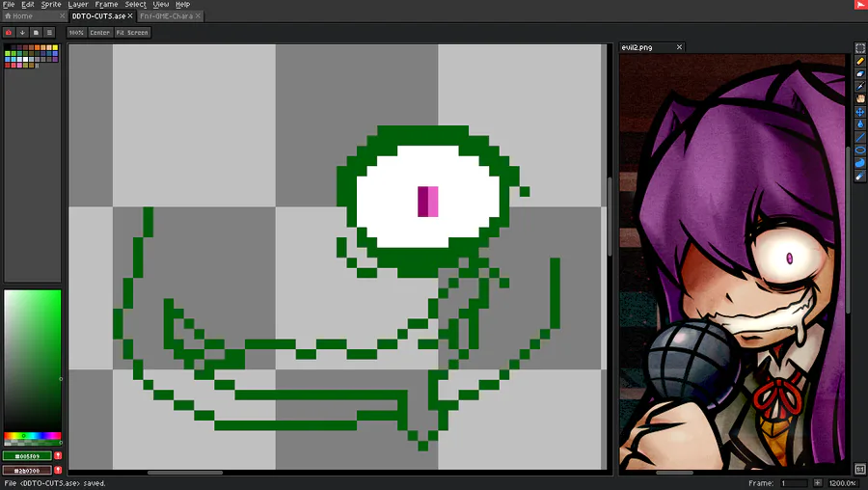Click the alpha slider under hue bar
Screen dimensions: 868x490
[x=32, y=443]
